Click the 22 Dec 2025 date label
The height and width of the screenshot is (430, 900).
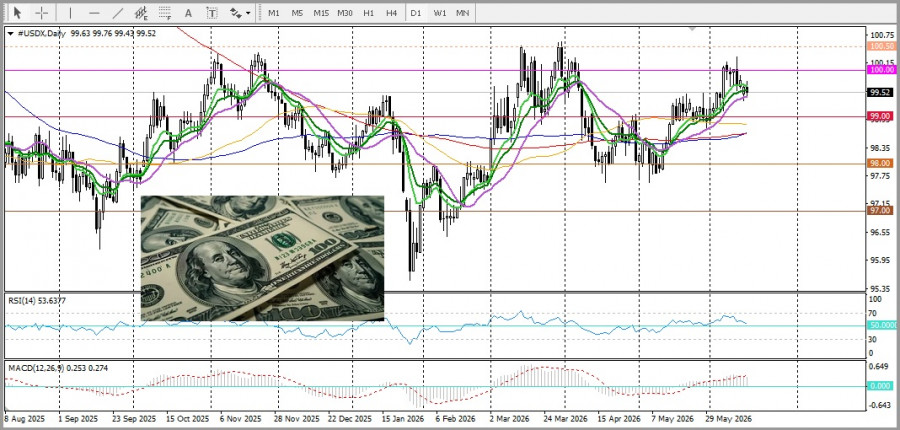pyautogui.click(x=349, y=418)
